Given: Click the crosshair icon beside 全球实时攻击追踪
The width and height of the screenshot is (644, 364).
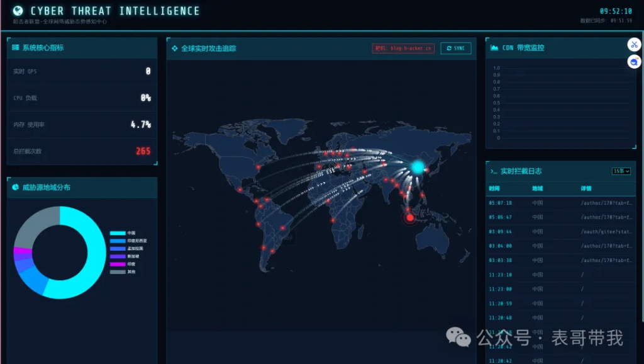Looking at the screenshot, I should coord(174,48).
